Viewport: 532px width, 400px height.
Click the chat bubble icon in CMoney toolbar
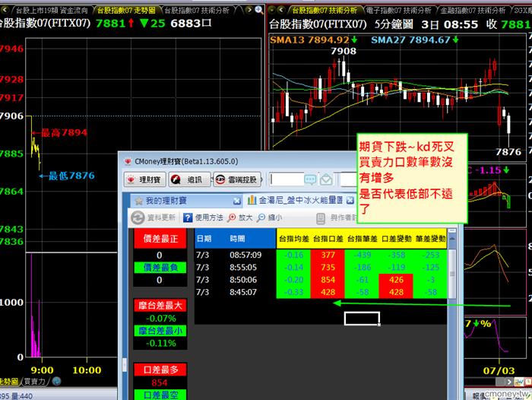pyautogui.click(x=310, y=179)
